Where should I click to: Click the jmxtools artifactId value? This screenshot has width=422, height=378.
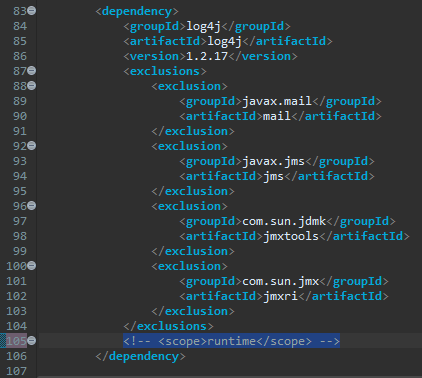click(x=291, y=236)
